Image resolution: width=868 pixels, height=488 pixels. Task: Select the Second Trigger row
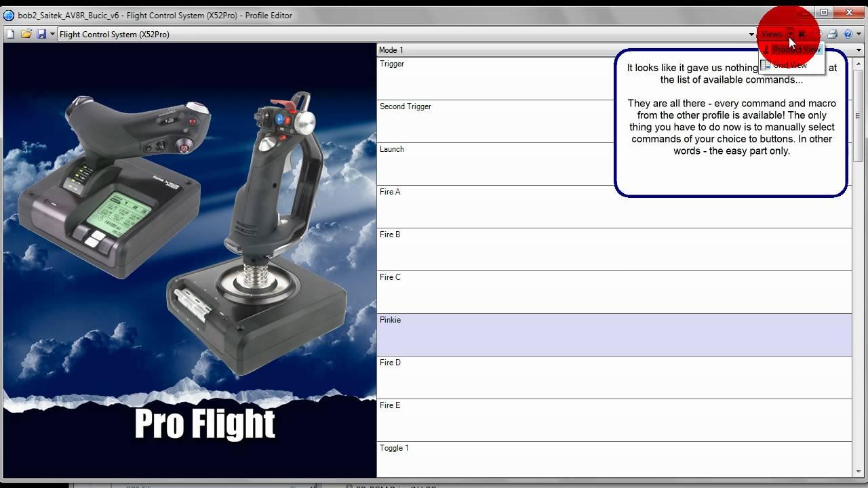[614, 121]
